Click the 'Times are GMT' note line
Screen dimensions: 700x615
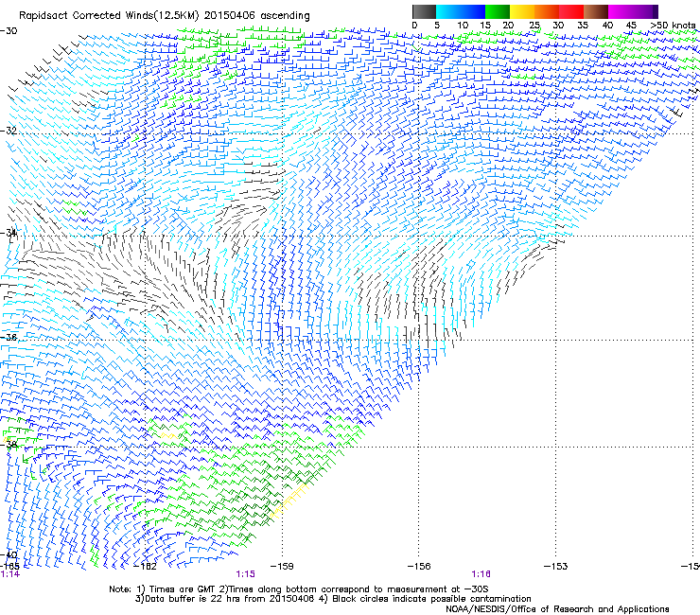coord(299,589)
